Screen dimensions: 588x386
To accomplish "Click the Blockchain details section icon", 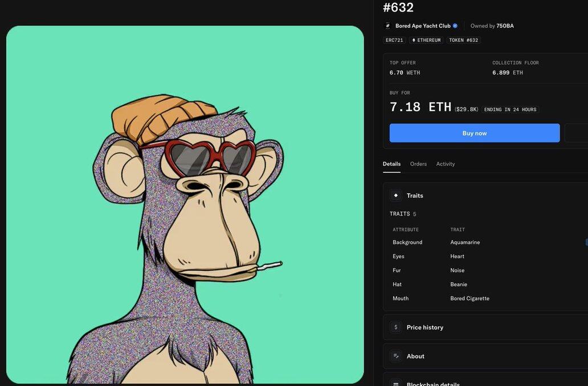I will point(395,383).
